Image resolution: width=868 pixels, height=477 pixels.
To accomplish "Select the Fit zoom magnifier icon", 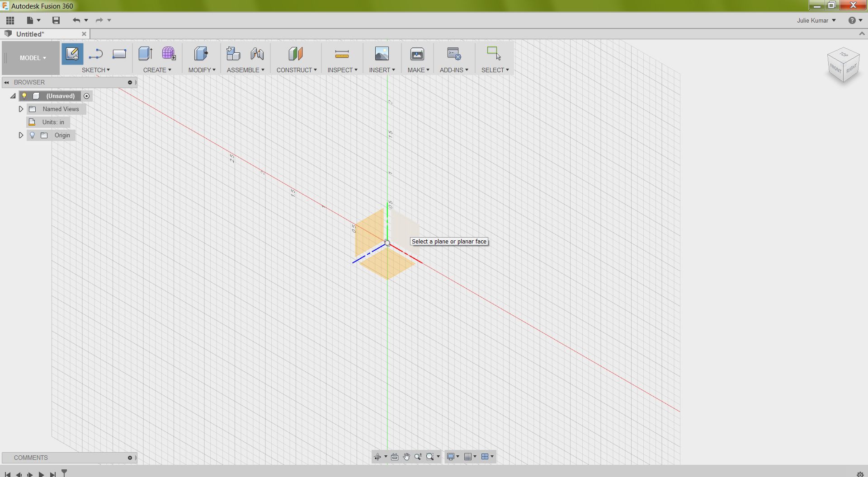I will click(x=430, y=457).
